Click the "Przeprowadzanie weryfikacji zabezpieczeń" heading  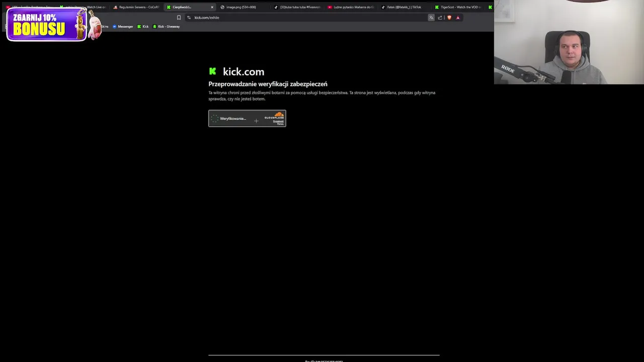point(268,84)
